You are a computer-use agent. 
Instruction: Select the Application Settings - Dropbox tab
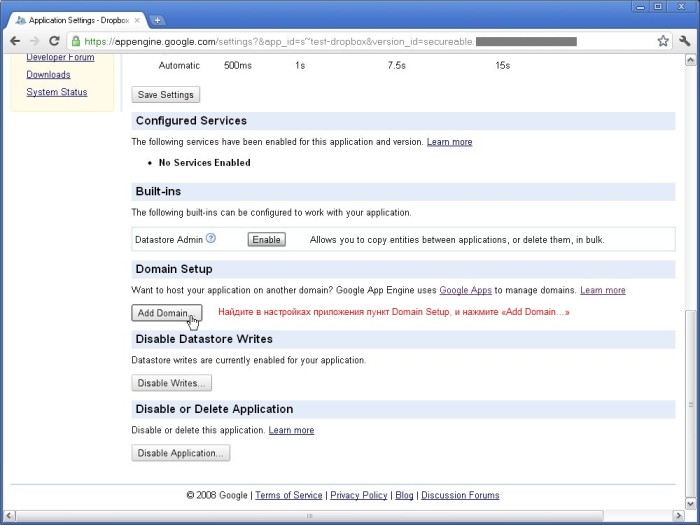tap(78, 20)
